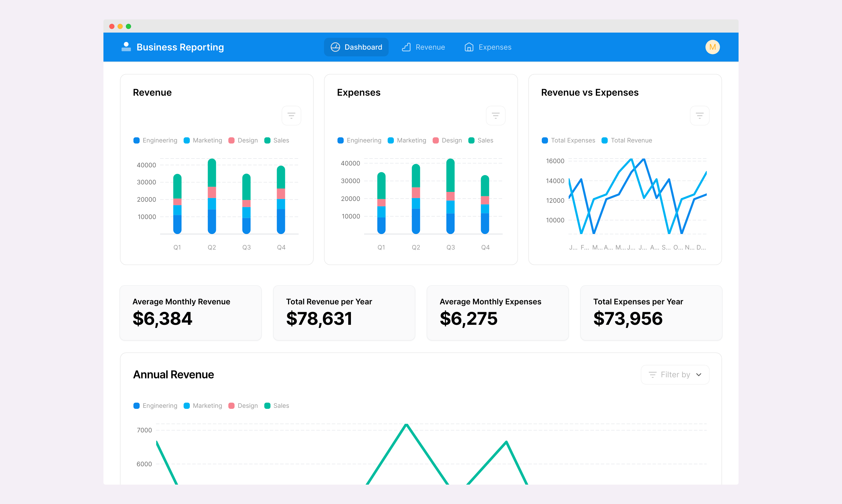Select the Total Expenses per Year card

(651, 313)
